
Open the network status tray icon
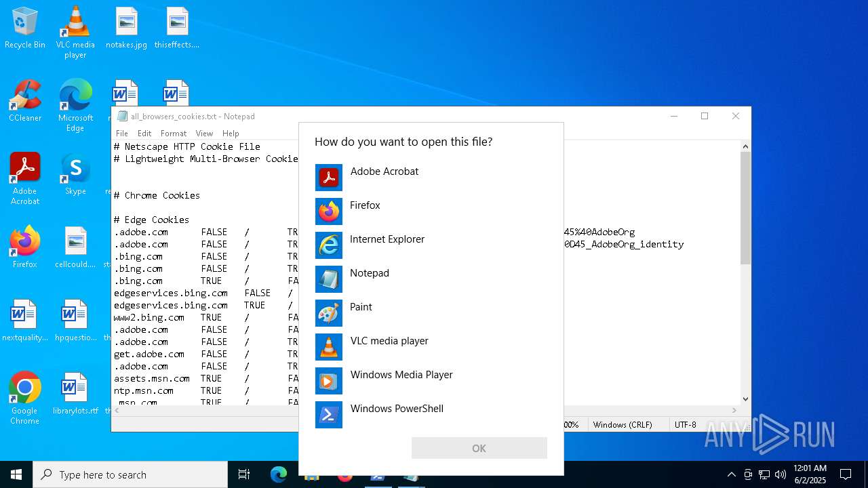tap(764, 474)
